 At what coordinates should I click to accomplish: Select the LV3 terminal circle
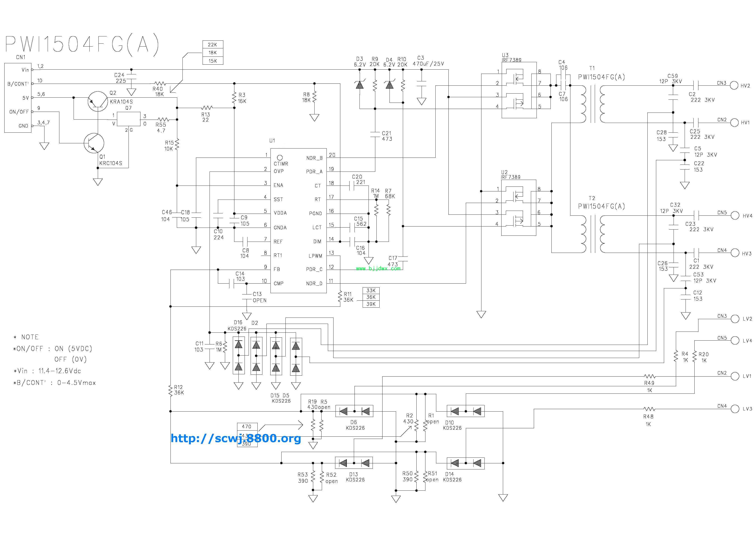click(x=735, y=409)
